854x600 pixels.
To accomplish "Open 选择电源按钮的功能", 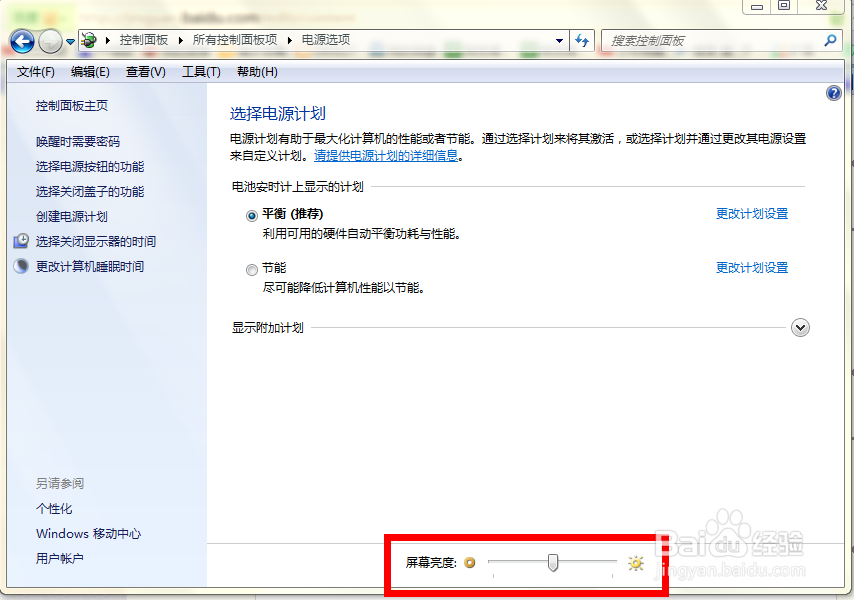I will coord(90,167).
